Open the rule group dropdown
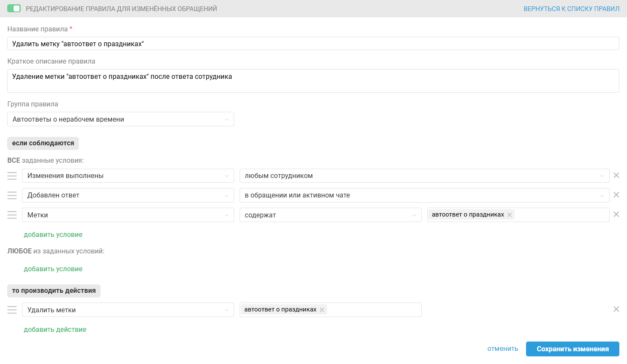The image size is (627, 364). tap(120, 119)
